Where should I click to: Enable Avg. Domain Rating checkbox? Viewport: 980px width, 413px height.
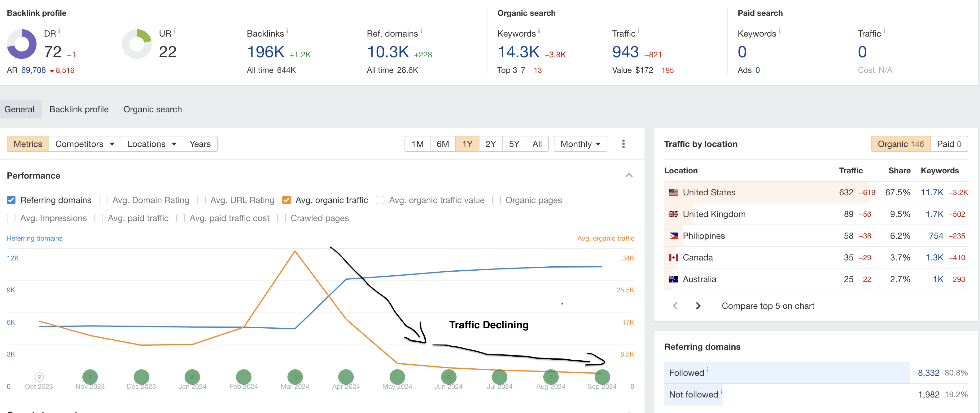[x=103, y=200]
